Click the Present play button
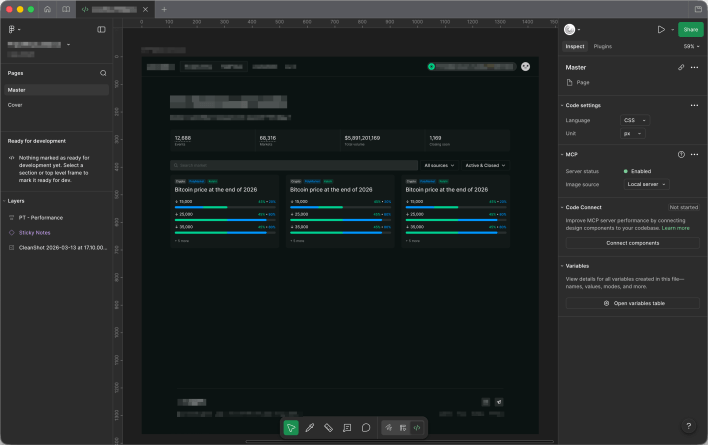 pyautogui.click(x=661, y=30)
